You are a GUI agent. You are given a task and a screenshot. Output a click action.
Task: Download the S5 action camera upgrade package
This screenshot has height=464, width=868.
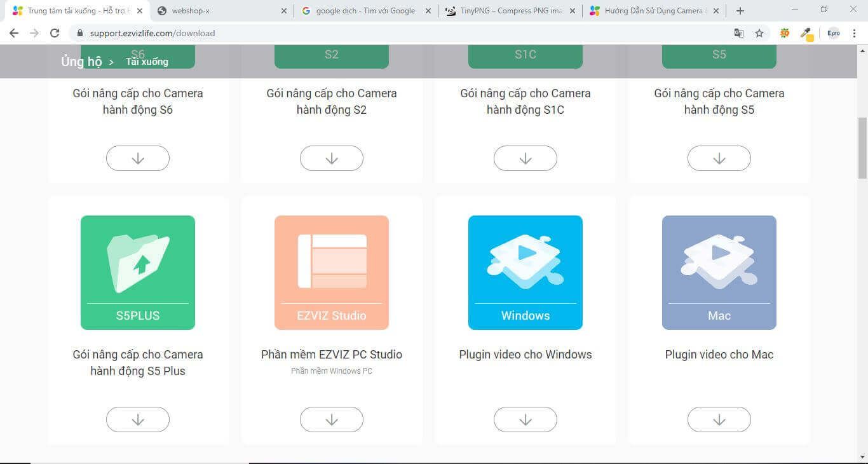click(719, 158)
